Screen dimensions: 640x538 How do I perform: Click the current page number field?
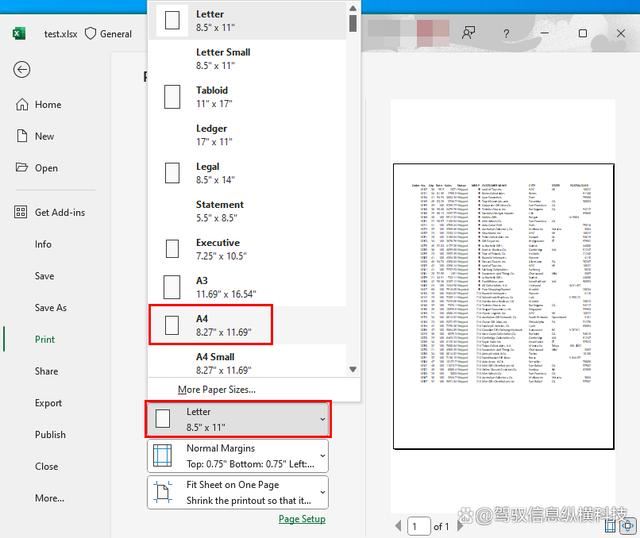click(419, 526)
